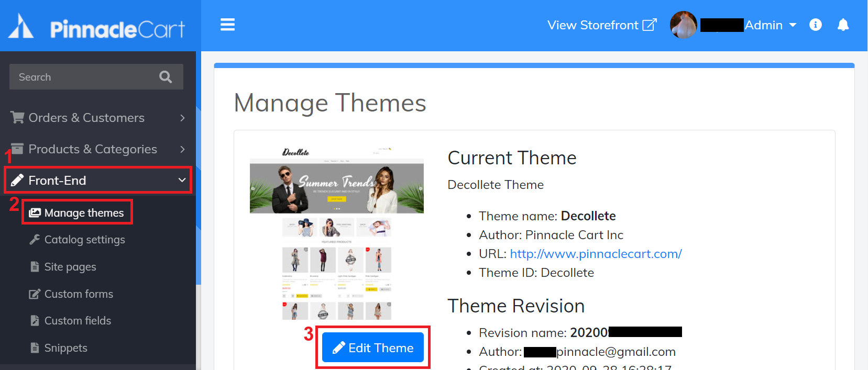Click the Manage Themes heading
This screenshot has width=868, height=370.
click(330, 103)
